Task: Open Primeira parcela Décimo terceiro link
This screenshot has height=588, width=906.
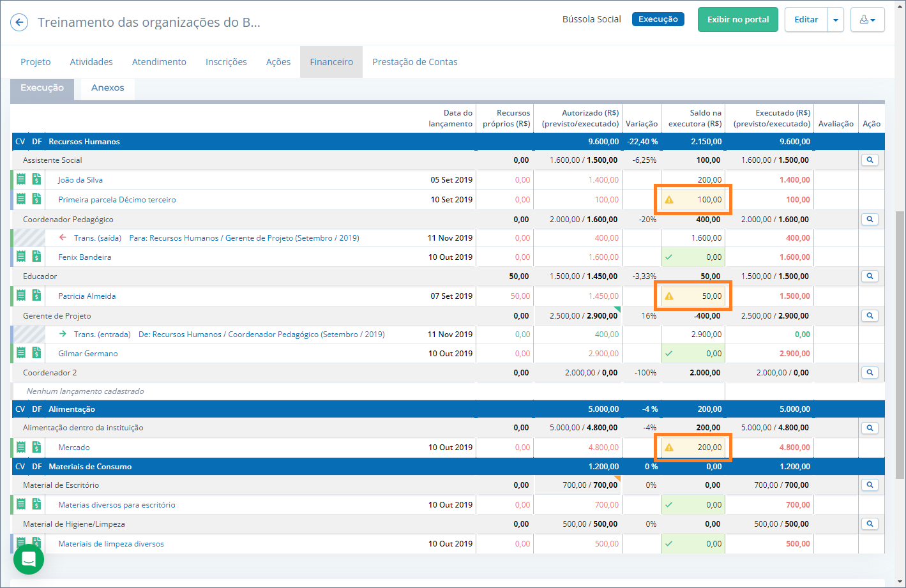Action: (x=117, y=200)
